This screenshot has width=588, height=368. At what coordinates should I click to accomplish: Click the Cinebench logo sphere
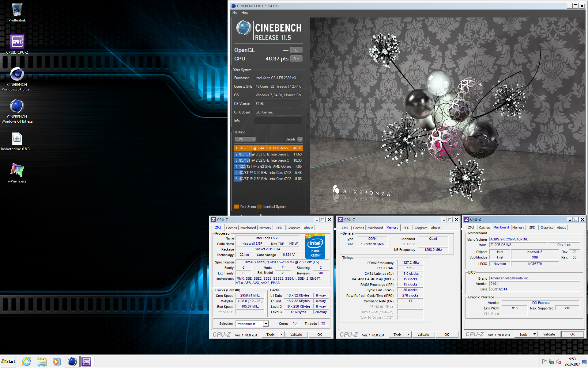click(244, 28)
